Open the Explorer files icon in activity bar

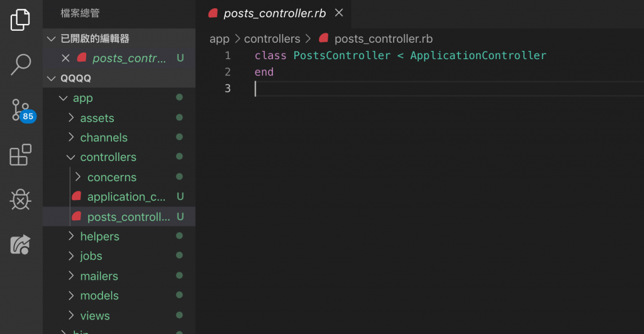[x=20, y=19]
